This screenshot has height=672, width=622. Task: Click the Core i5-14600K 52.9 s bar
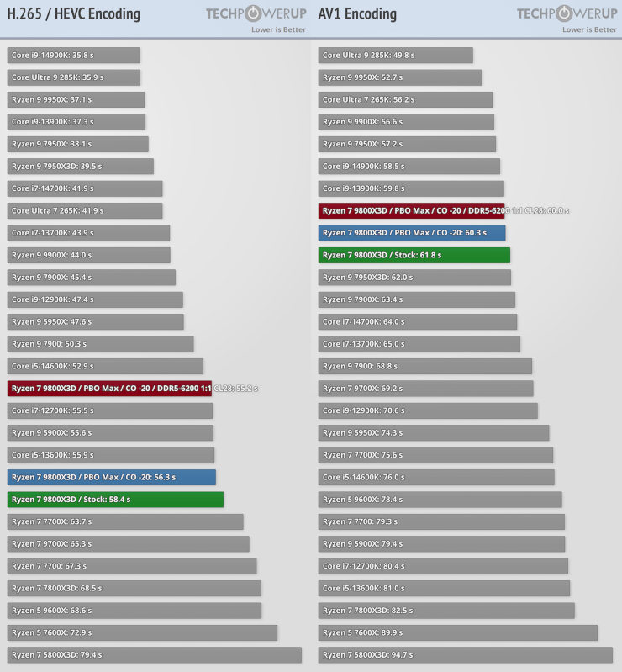click(105, 366)
